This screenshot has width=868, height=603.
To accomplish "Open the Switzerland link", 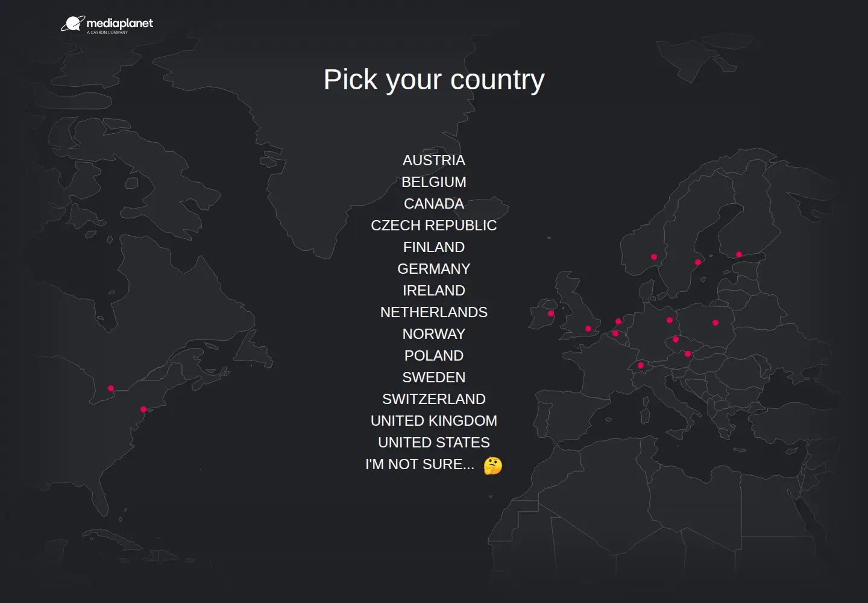I will click(434, 399).
